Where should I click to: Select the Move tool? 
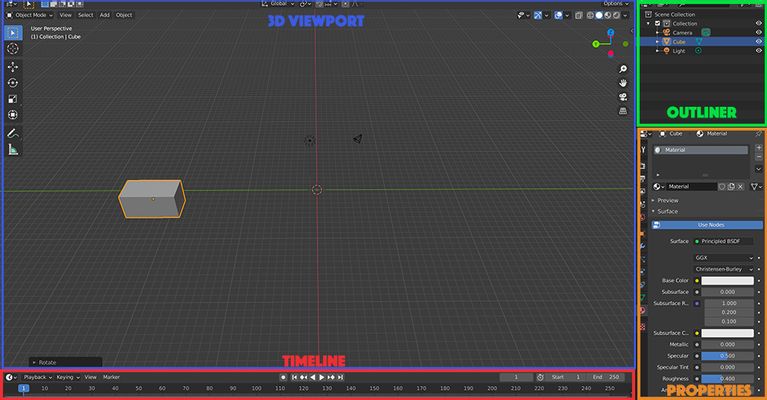coord(13,67)
